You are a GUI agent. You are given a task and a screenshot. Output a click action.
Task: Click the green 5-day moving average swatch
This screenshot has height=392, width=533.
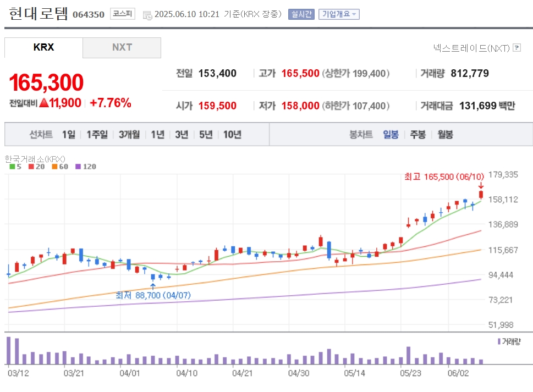point(12,167)
